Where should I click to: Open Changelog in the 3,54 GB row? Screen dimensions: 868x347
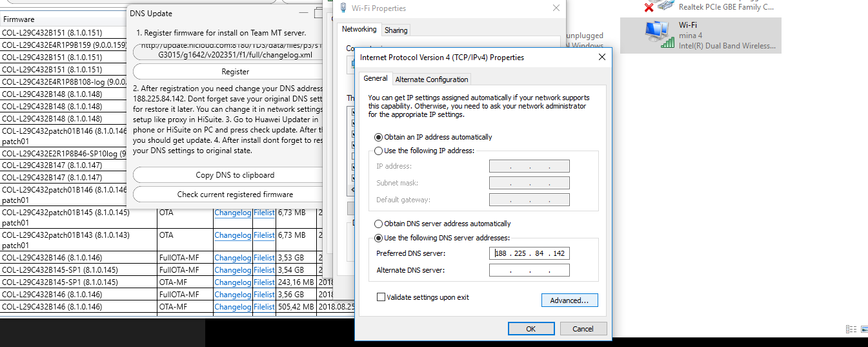pyautogui.click(x=233, y=270)
